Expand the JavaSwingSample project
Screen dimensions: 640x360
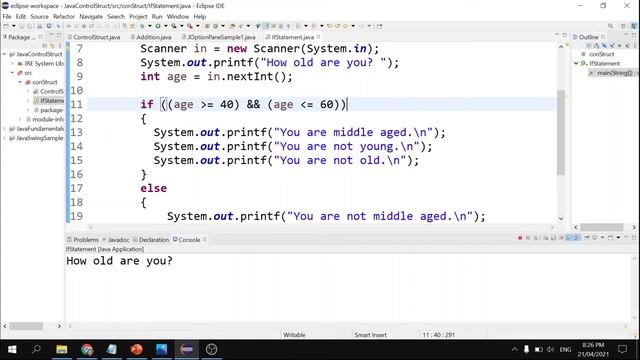pyautogui.click(x=4, y=138)
